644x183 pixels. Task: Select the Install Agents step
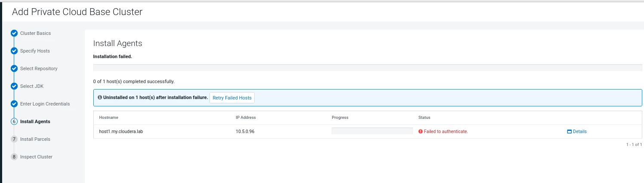35,121
